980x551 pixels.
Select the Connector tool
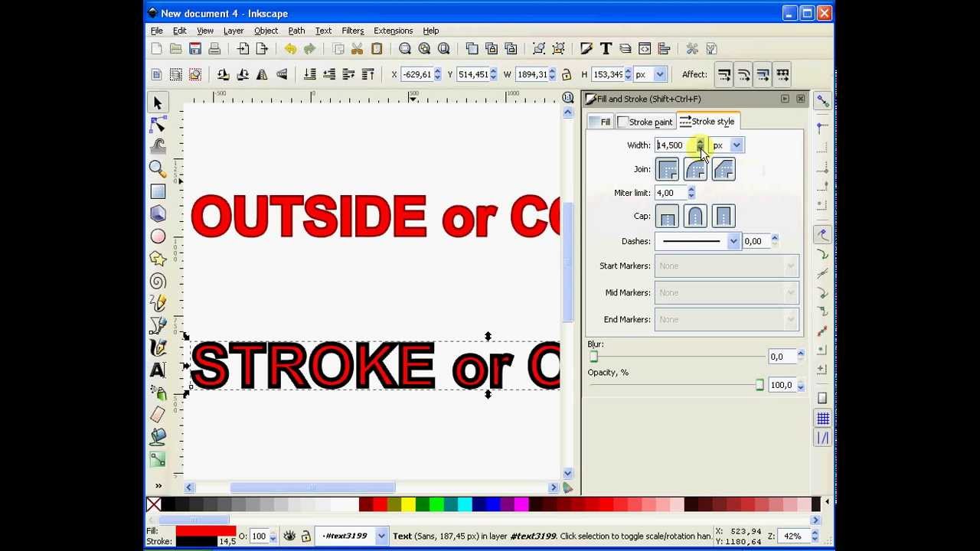click(x=158, y=459)
